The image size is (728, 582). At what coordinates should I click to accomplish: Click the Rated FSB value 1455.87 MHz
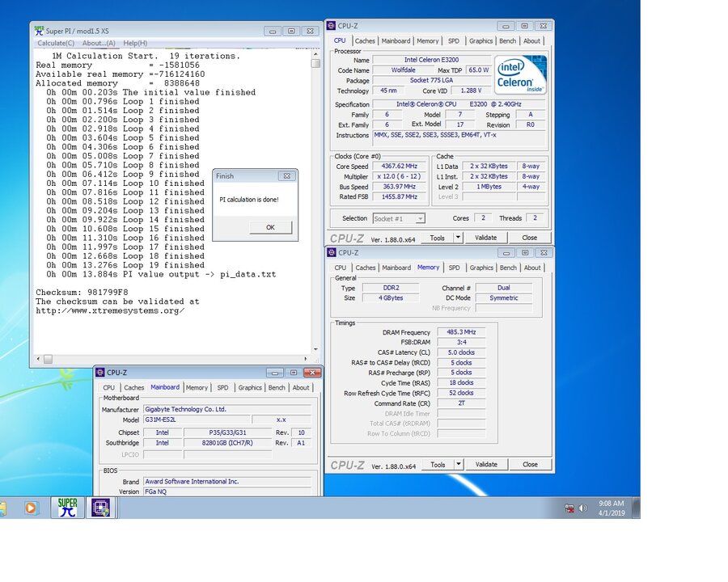400,196
